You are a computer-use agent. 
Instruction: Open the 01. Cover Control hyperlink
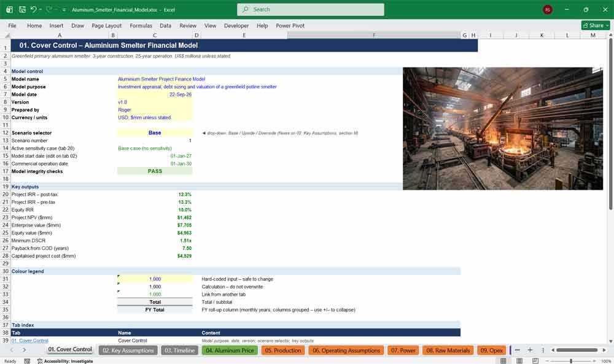[x=29, y=341]
